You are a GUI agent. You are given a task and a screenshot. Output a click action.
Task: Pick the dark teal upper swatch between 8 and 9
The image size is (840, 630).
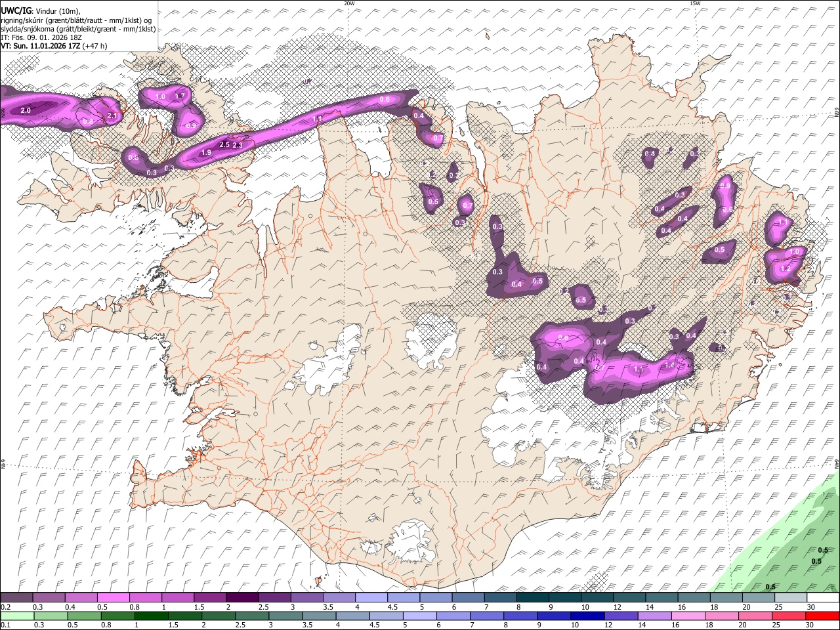pyautogui.click(x=533, y=598)
